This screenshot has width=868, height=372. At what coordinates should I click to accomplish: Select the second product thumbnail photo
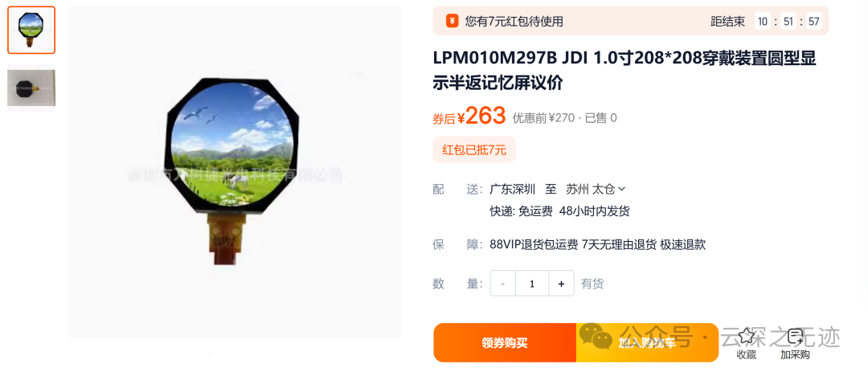click(31, 88)
